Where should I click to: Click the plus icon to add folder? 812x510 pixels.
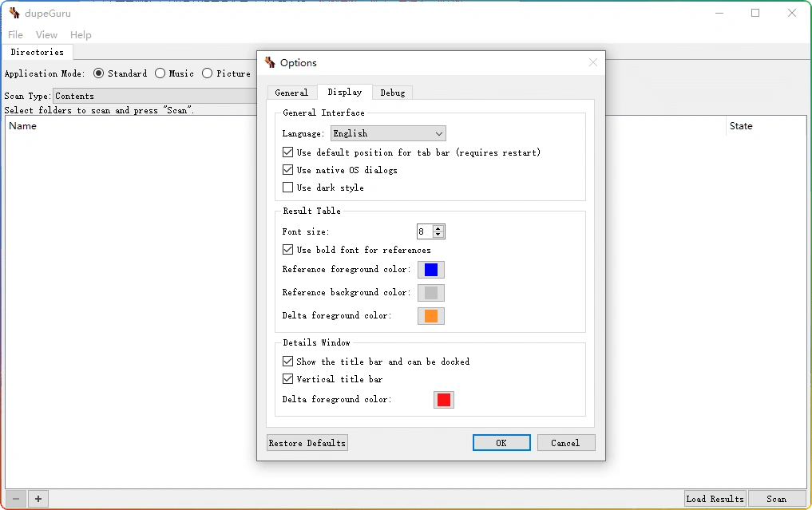pyautogui.click(x=38, y=499)
